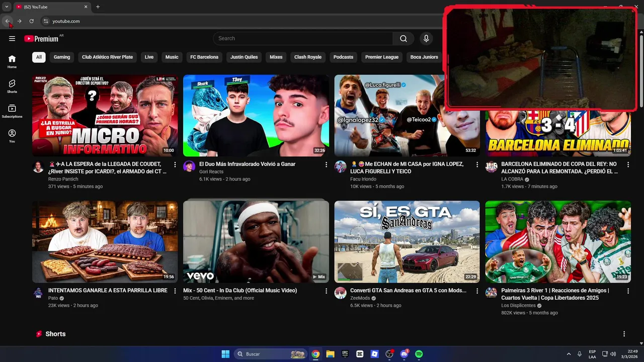Click the browser forward arrow
This screenshot has width=644, height=362.
(x=20, y=21)
